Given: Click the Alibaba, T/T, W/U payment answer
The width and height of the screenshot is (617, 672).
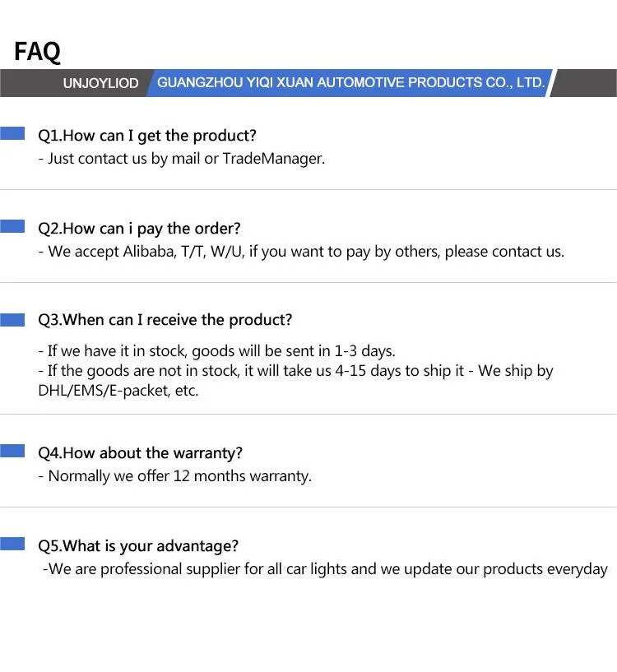Looking at the screenshot, I should coord(301,252).
